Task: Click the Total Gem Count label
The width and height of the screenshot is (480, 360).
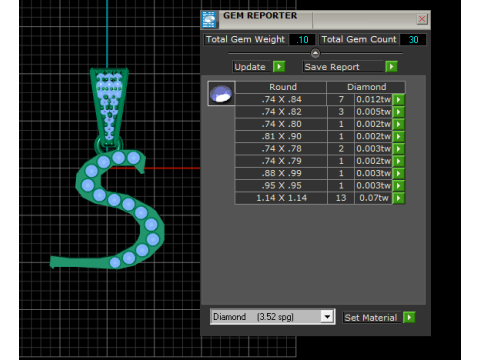Action: [359, 39]
